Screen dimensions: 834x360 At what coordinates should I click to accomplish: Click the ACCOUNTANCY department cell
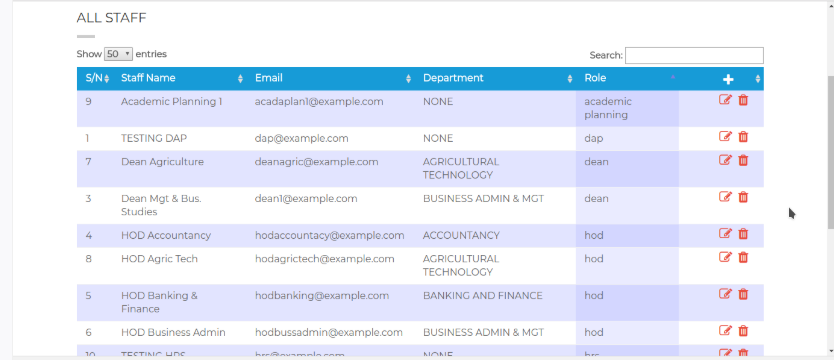(495, 236)
